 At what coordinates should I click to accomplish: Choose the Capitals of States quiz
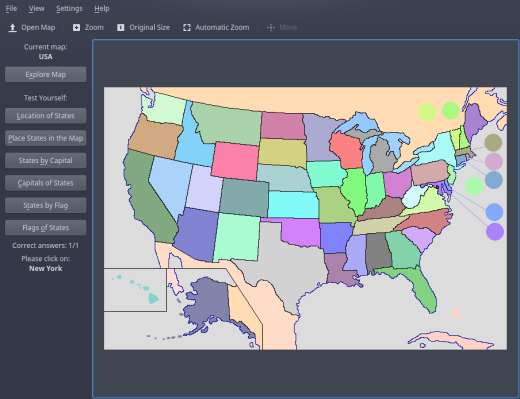click(46, 183)
